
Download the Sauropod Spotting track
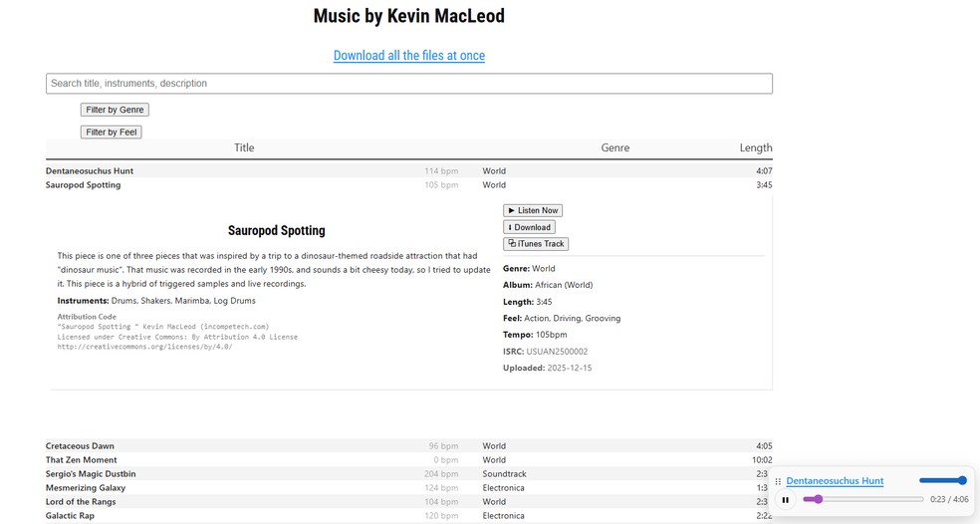point(529,227)
